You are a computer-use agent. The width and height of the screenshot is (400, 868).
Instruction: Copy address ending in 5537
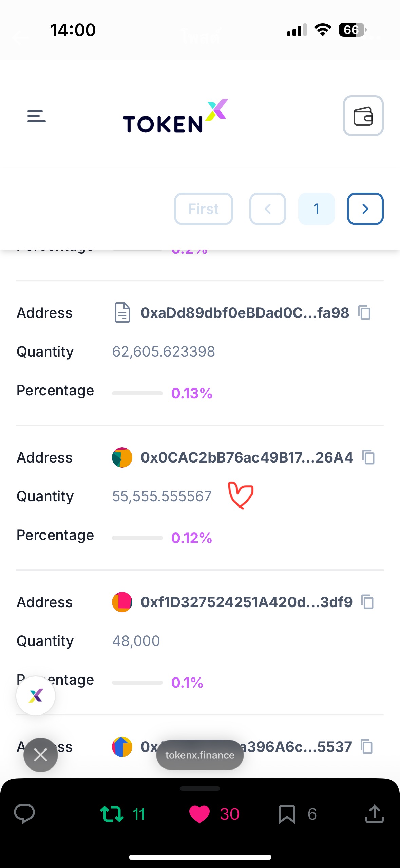coord(367,746)
